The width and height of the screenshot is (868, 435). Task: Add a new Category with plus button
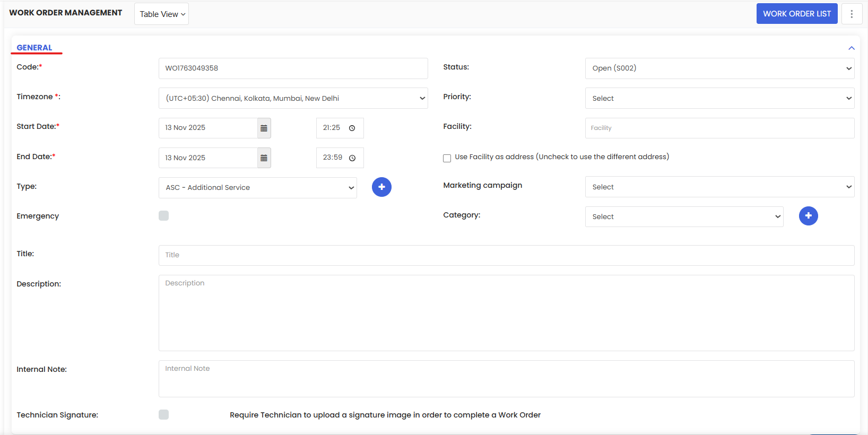(808, 215)
